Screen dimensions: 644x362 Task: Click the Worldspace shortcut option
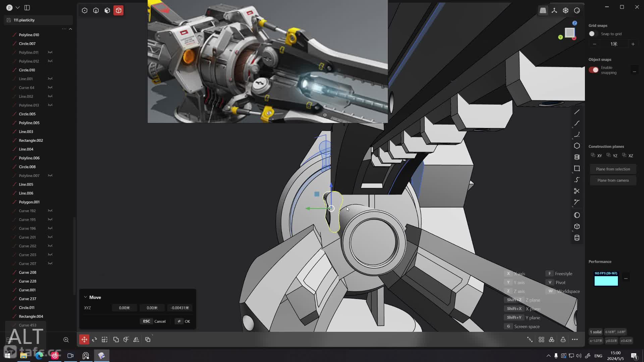point(563,291)
